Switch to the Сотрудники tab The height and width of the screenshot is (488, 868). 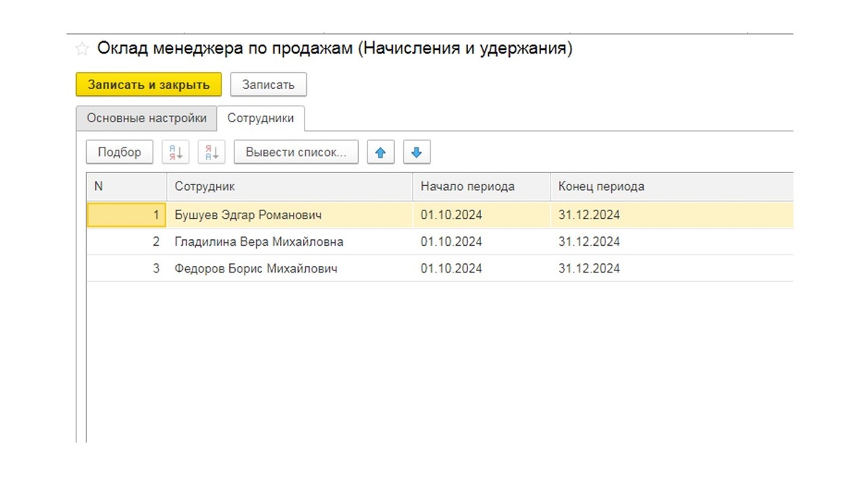tap(260, 117)
